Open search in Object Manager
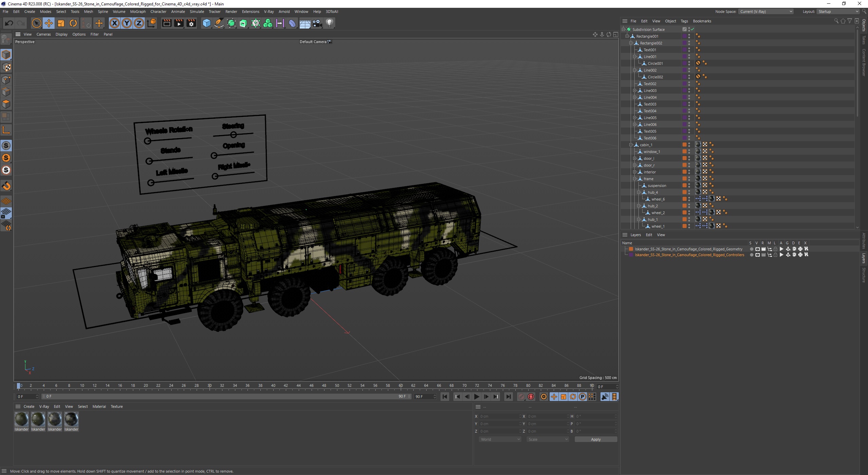 [836, 21]
